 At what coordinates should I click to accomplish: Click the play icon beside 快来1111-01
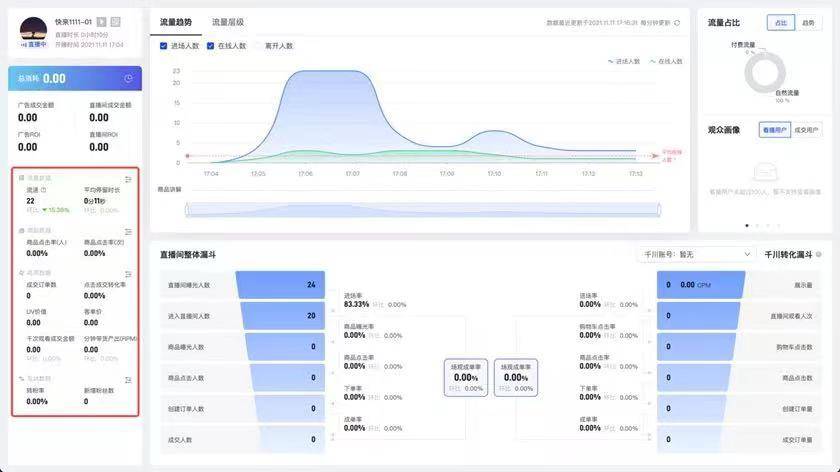[x=101, y=21]
